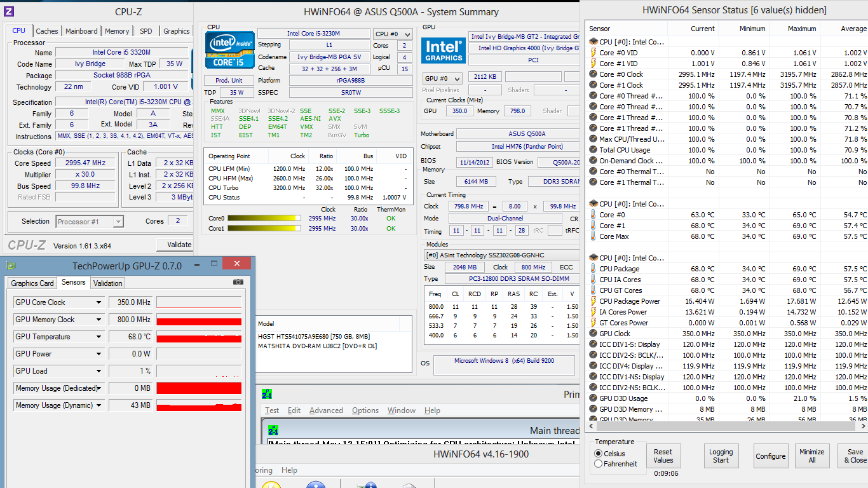The height and width of the screenshot is (488, 868).
Task: Click the Reset Values button
Action: click(663, 456)
